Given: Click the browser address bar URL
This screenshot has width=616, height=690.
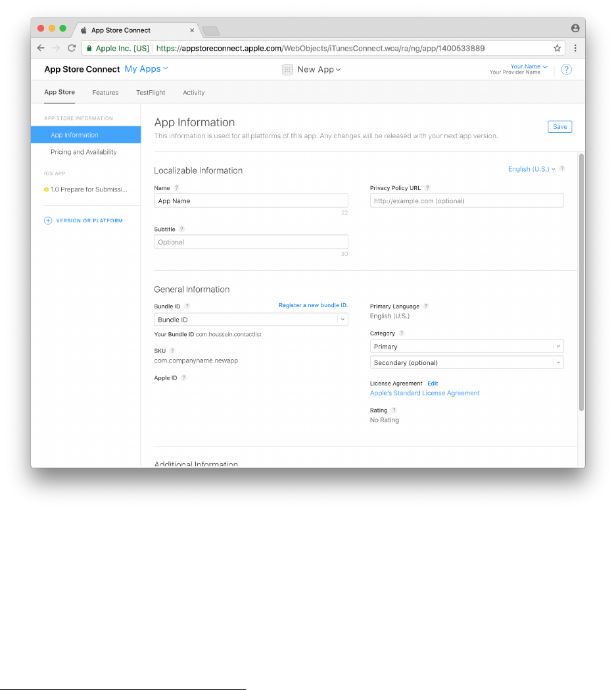Looking at the screenshot, I should coord(321,49).
